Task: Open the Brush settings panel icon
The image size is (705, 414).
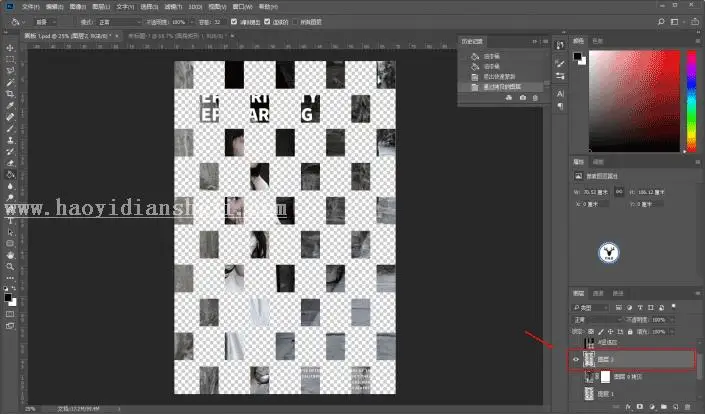Action: click(560, 63)
